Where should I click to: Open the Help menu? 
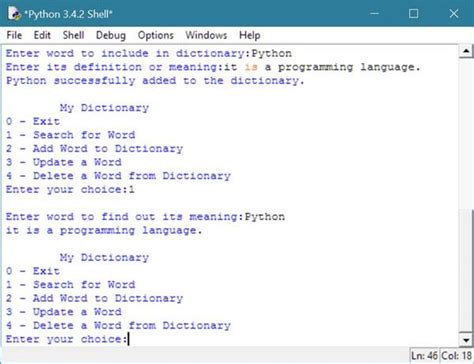pos(250,35)
